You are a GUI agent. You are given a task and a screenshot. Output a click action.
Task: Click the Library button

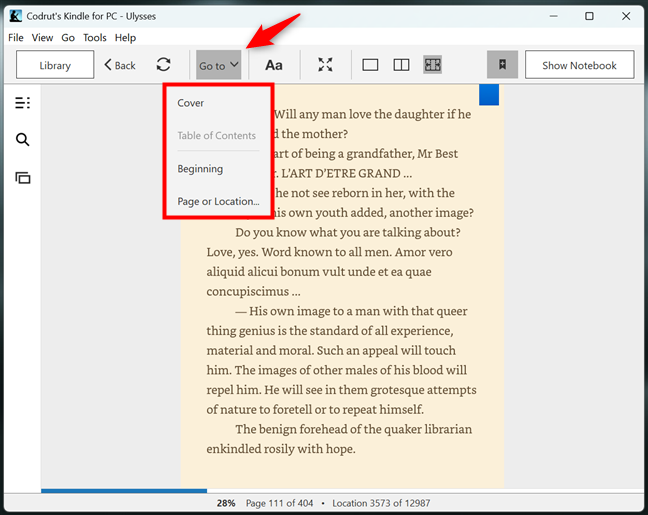click(x=55, y=65)
